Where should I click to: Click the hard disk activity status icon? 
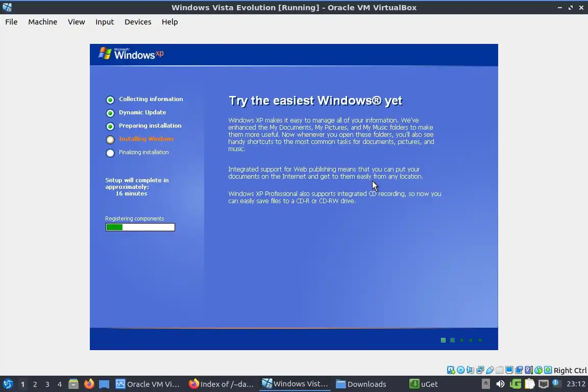[x=451, y=370]
